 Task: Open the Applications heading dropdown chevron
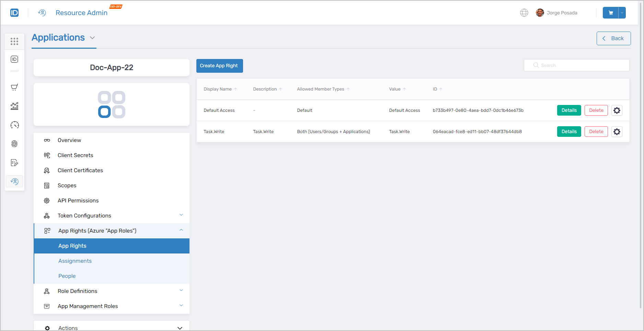(92, 38)
